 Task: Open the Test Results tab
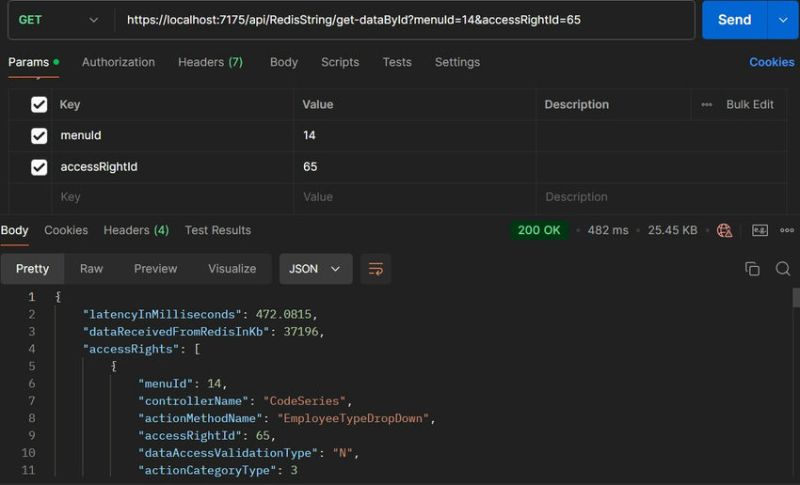[x=218, y=231]
